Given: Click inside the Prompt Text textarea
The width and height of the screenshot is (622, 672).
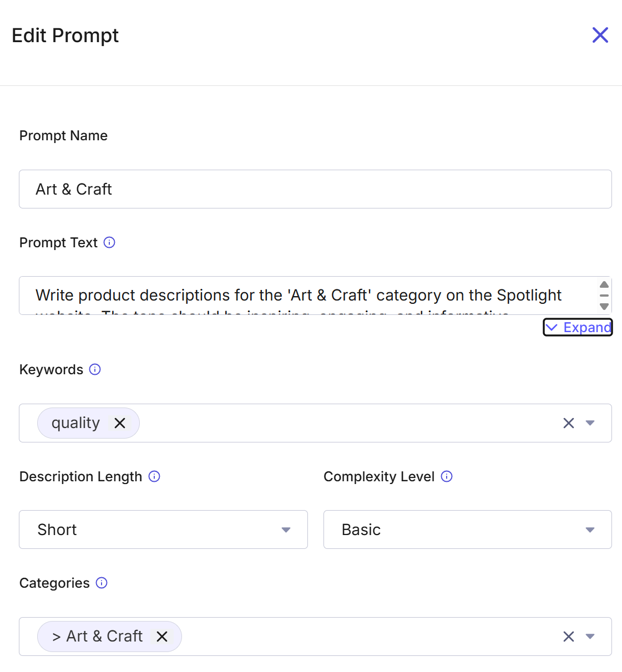Looking at the screenshot, I should (300, 296).
